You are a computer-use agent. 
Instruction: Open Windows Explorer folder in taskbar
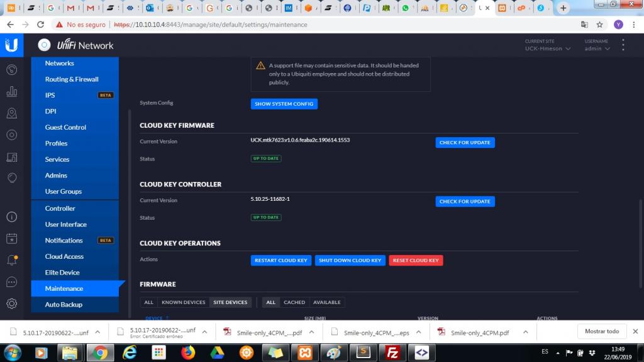(70, 353)
